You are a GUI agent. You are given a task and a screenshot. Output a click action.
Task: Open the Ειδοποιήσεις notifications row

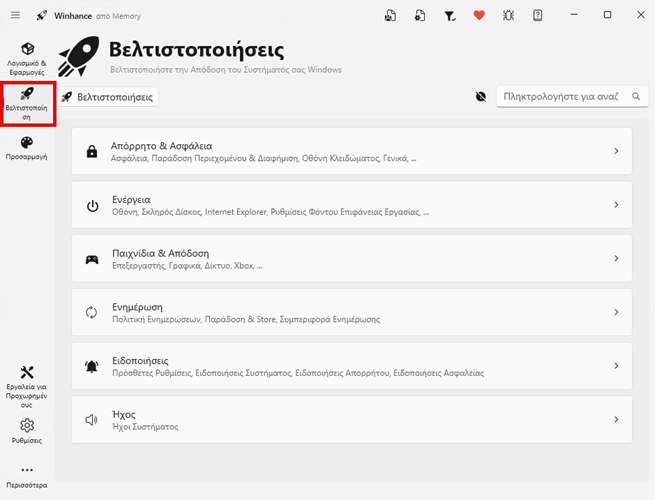(351, 366)
